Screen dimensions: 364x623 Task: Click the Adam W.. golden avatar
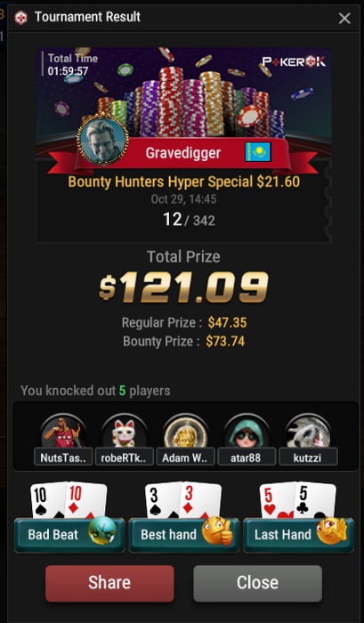click(186, 433)
